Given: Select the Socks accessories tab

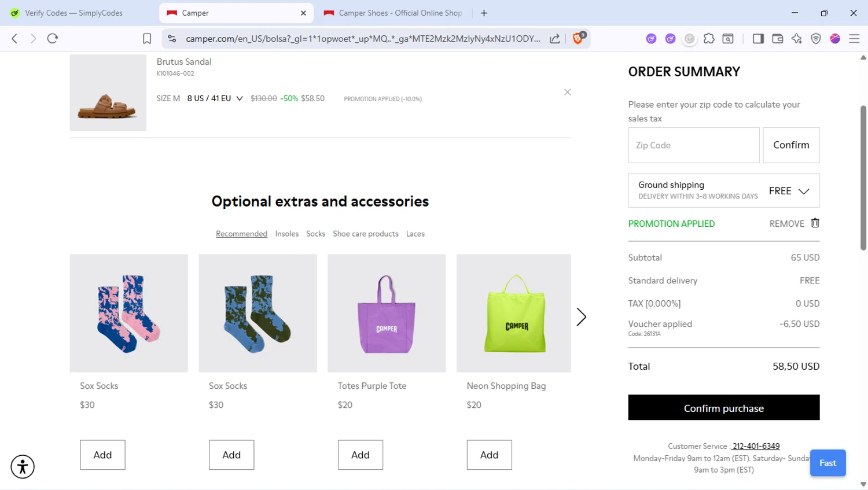Looking at the screenshot, I should coord(315,234).
